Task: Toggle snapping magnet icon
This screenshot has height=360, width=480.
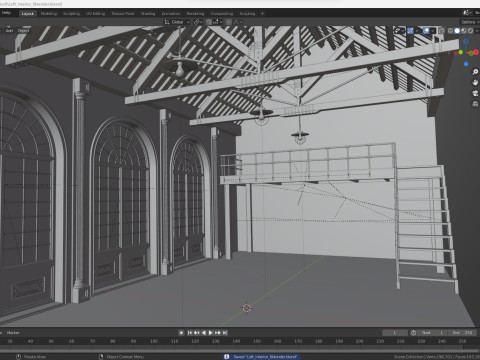Action: [x=209, y=22]
